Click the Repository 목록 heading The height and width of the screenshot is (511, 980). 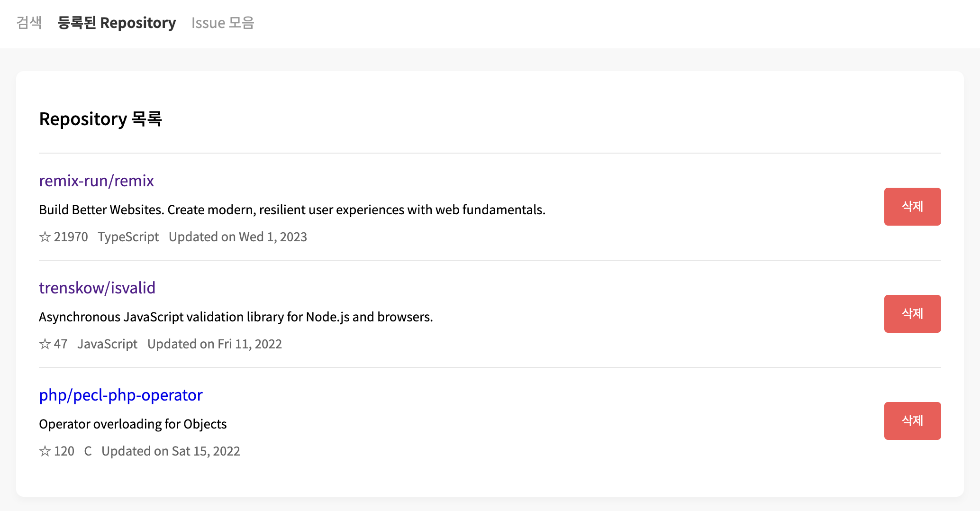coord(100,119)
